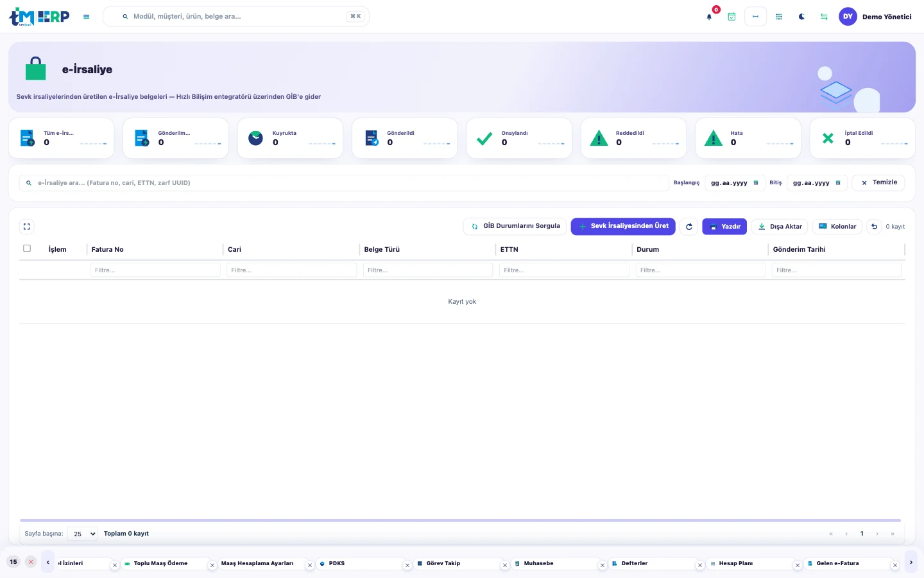The image size is (924, 578).
Task: Click the swap arrows icon in header
Action: [824, 17]
